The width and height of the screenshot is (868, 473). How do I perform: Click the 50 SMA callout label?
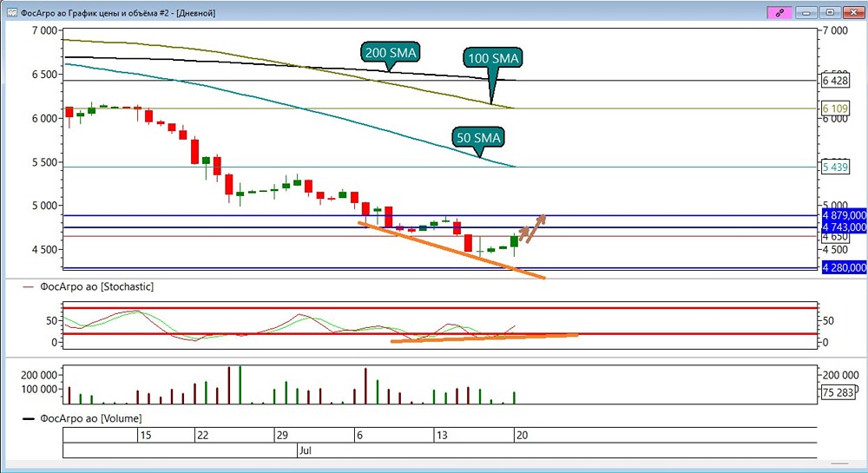point(478,138)
